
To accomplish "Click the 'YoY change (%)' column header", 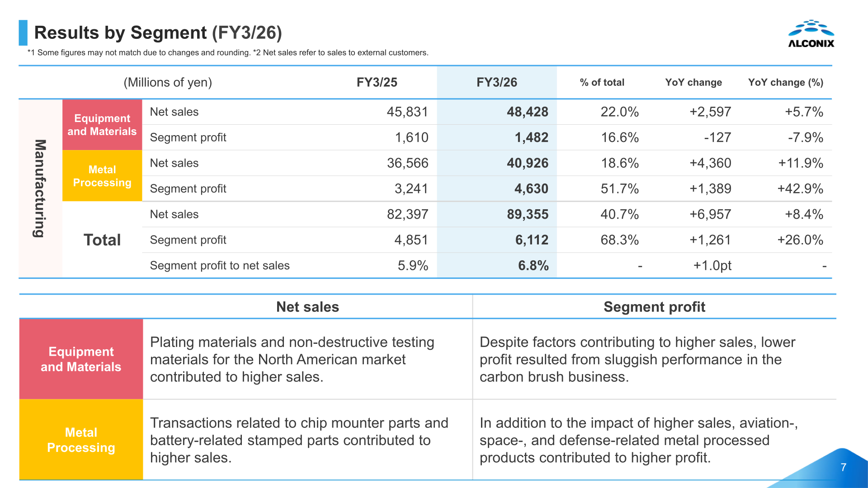I will coord(786,82).
